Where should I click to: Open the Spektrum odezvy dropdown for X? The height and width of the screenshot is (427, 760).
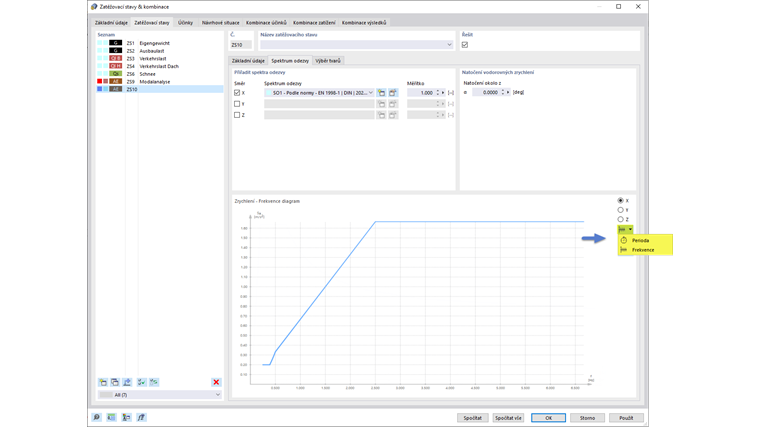point(371,93)
